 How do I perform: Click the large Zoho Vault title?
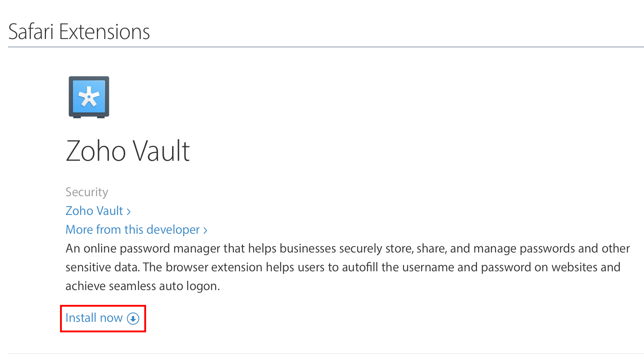[128, 151]
